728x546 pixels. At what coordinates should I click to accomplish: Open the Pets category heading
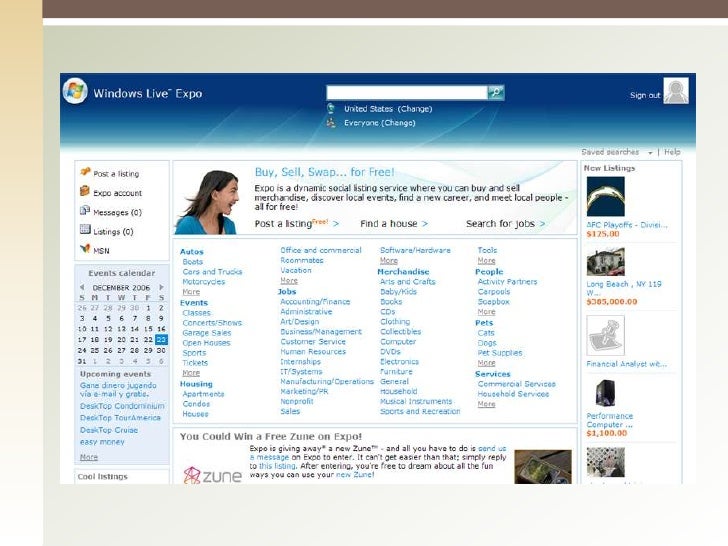pos(484,323)
